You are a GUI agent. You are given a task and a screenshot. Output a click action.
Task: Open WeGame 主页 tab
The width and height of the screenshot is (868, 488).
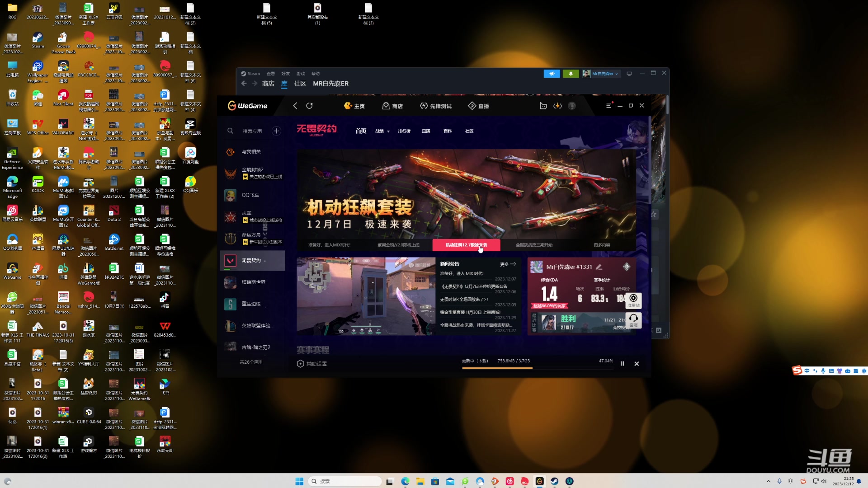354,106
